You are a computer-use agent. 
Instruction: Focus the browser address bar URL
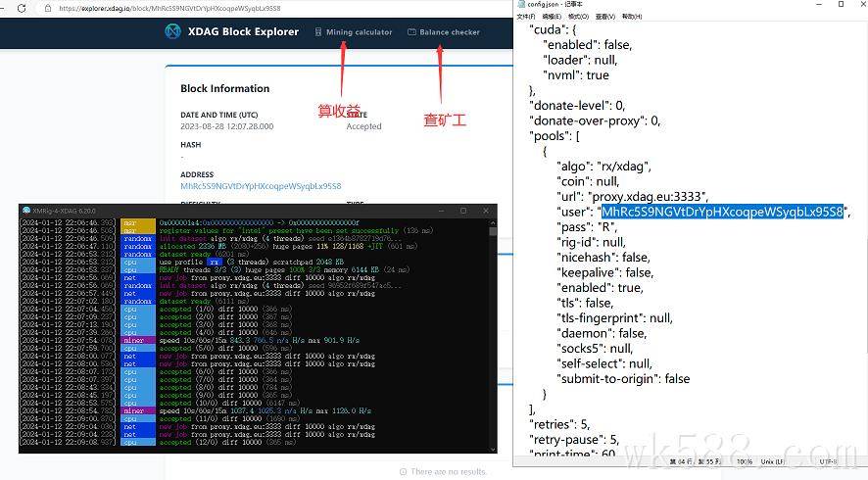coord(169,8)
